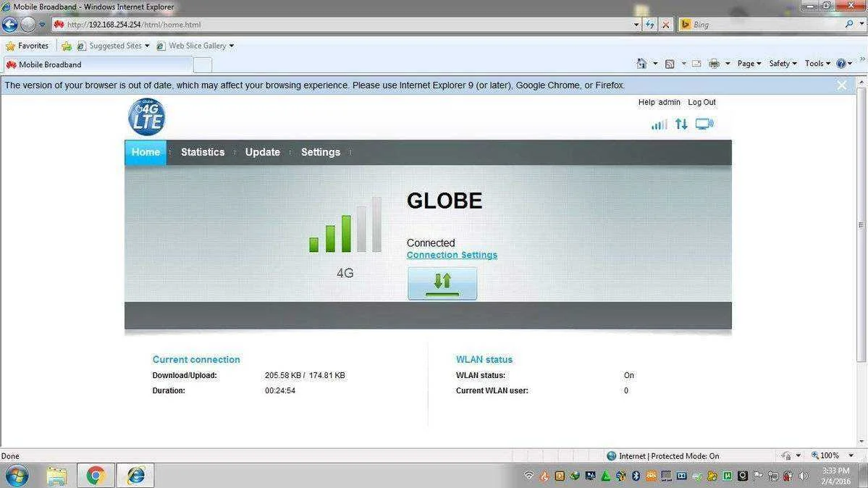
Task: Click the admin user link
Action: point(669,102)
